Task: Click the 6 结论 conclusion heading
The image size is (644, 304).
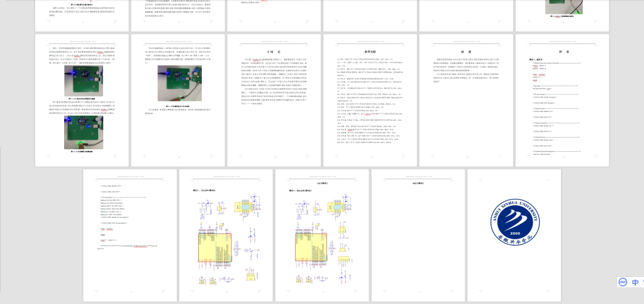Action: tap(274, 52)
